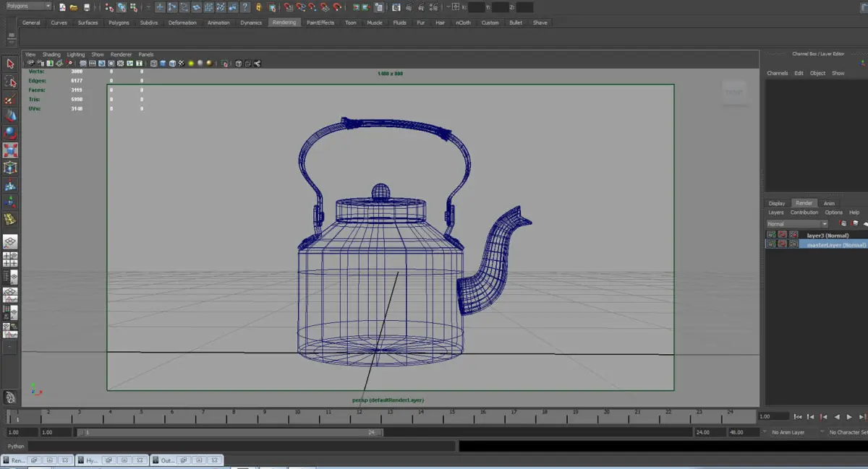Switch to the Display layer tab

777,203
